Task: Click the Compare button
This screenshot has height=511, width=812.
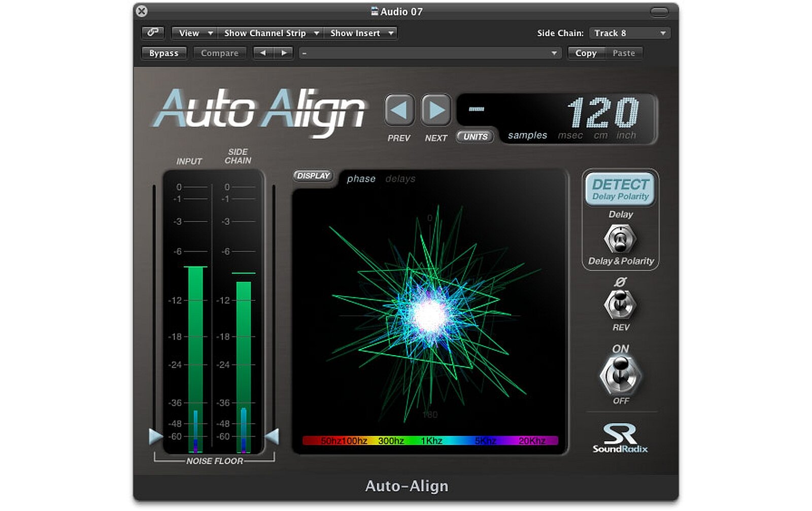Action: pos(220,53)
